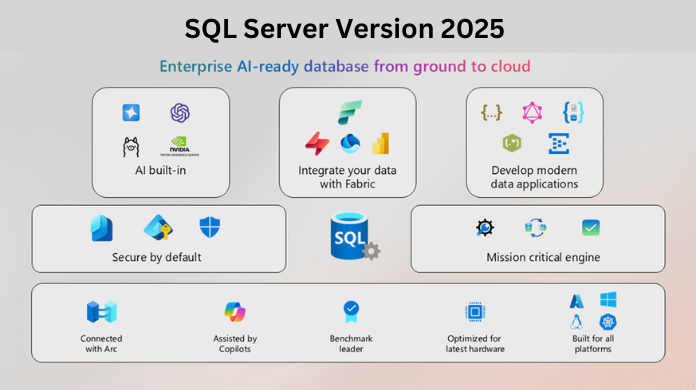Click the blue processor chip icon
The width and height of the screenshot is (696, 390).
click(475, 311)
